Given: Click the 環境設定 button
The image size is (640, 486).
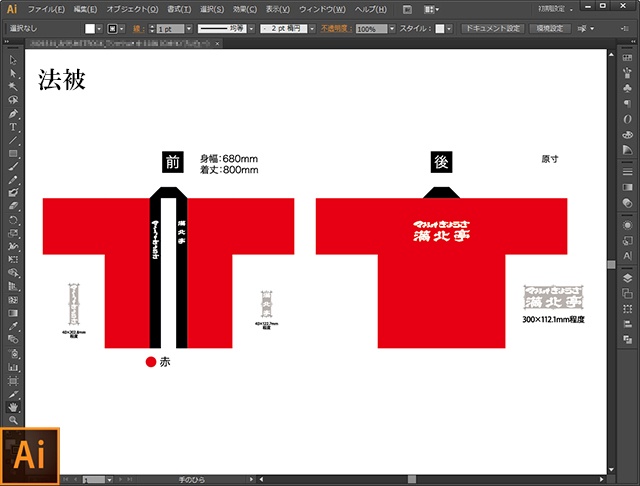Looking at the screenshot, I should coord(552,29).
